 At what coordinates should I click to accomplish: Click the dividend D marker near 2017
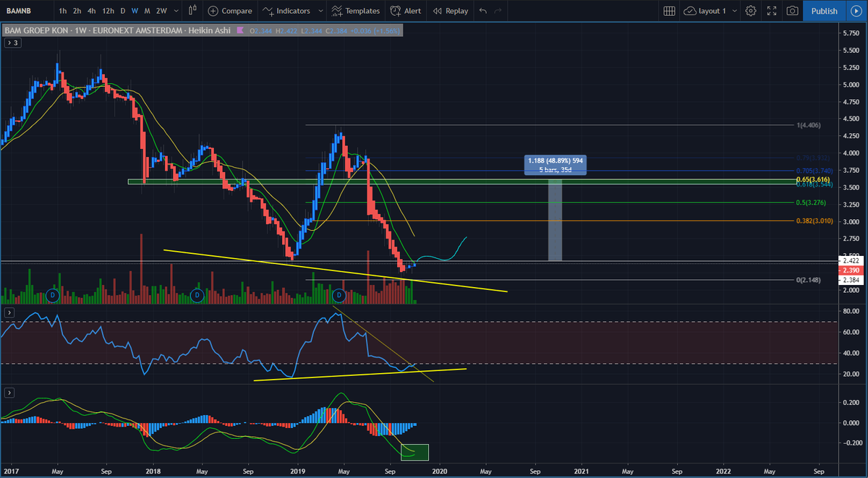click(52, 295)
